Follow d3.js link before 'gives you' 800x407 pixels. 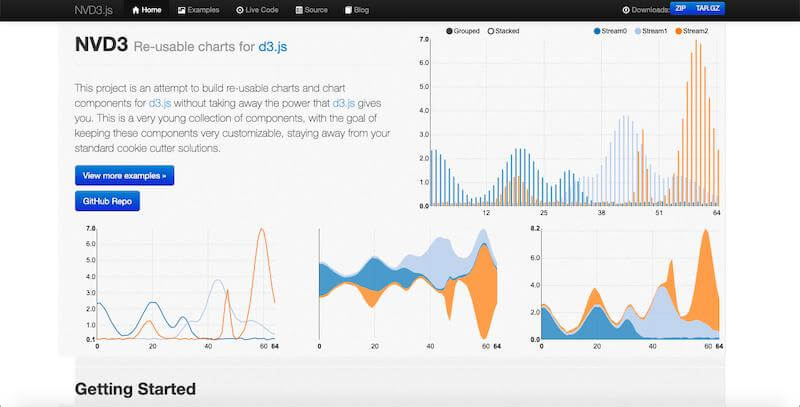[x=344, y=103]
